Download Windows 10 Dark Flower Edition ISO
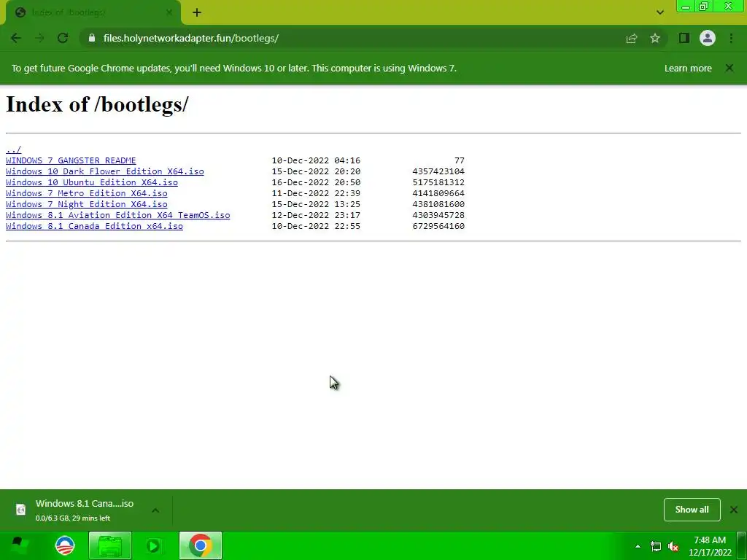The height and width of the screenshot is (560, 747). [x=105, y=171]
